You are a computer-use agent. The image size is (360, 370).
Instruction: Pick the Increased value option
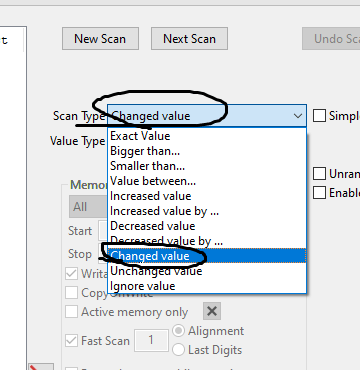click(x=207, y=196)
